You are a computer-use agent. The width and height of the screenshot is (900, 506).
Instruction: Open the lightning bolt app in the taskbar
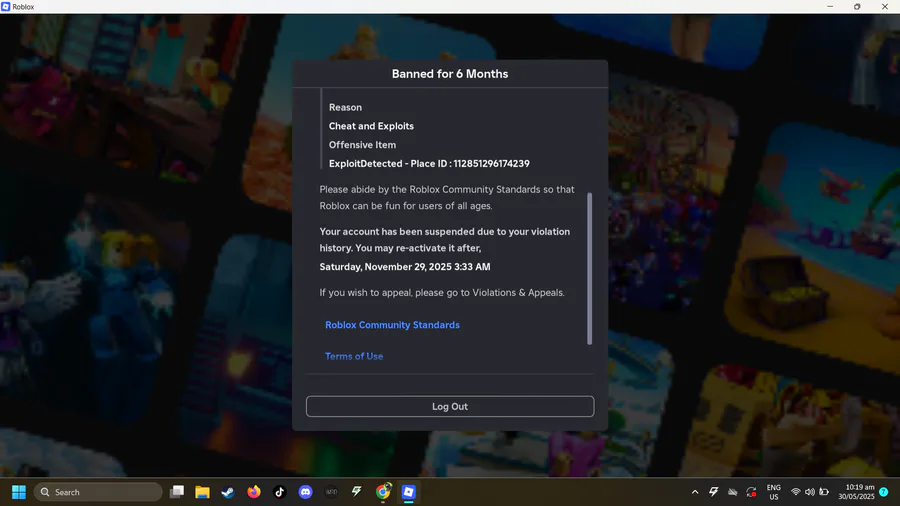coord(357,492)
